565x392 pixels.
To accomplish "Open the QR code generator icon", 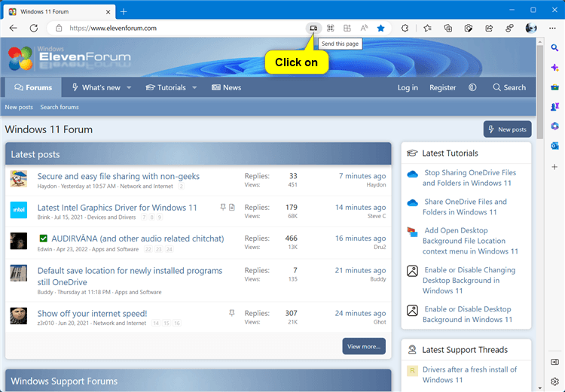I will [330, 28].
